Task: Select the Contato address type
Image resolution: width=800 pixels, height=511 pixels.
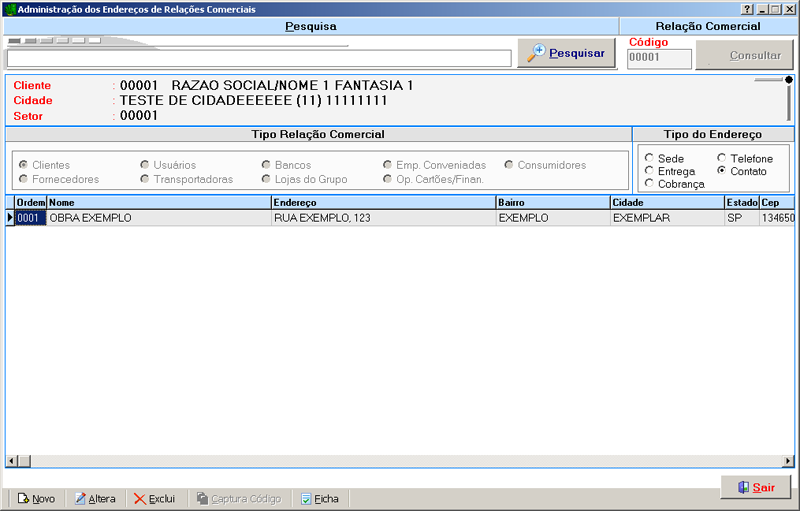Action: pyautogui.click(x=722, y=171)
